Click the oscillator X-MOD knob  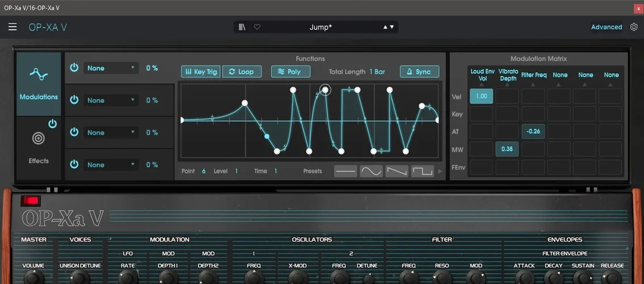[x=298, y=277]
